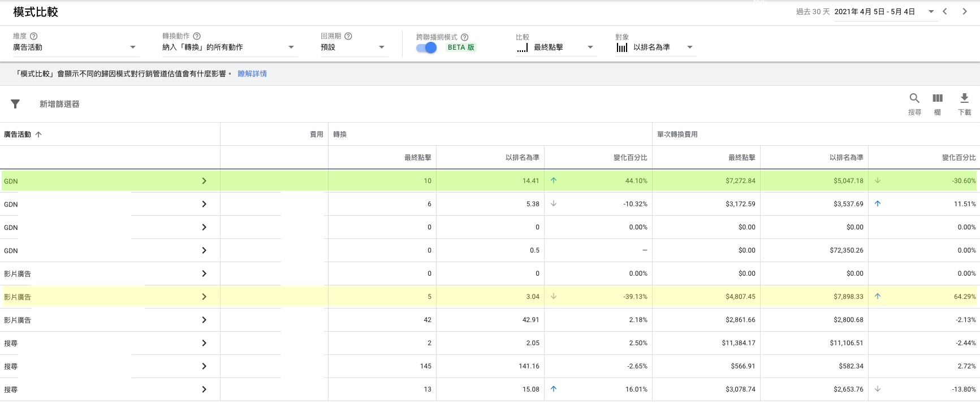980x404 pixels.
Task: Click the download (下載) icon
Action: point(965,98)
